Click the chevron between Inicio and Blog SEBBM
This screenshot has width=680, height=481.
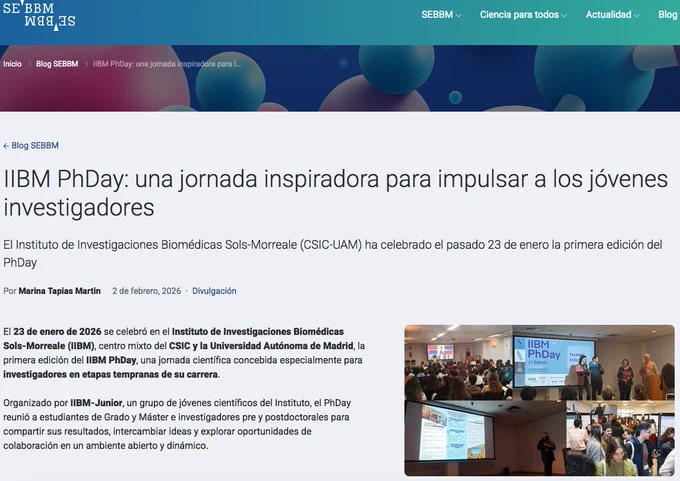coord(29,64)
